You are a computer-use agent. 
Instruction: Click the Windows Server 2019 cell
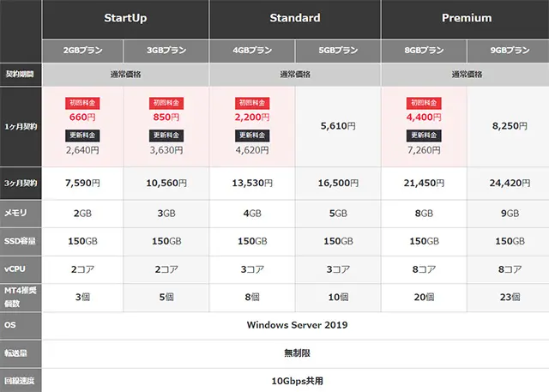coord(297,325)
